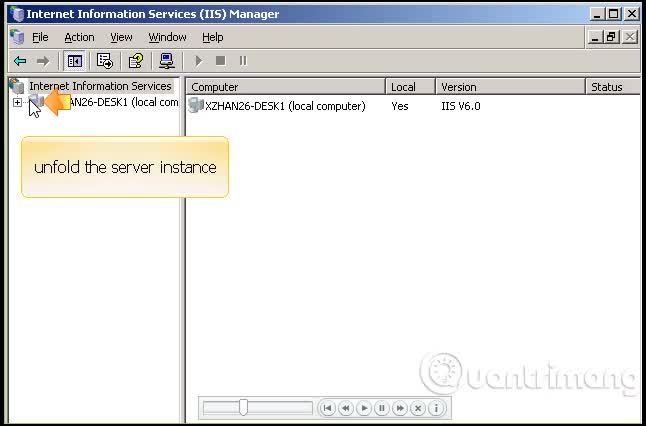
Task: Open the Window menu
Action: [167, 37]
